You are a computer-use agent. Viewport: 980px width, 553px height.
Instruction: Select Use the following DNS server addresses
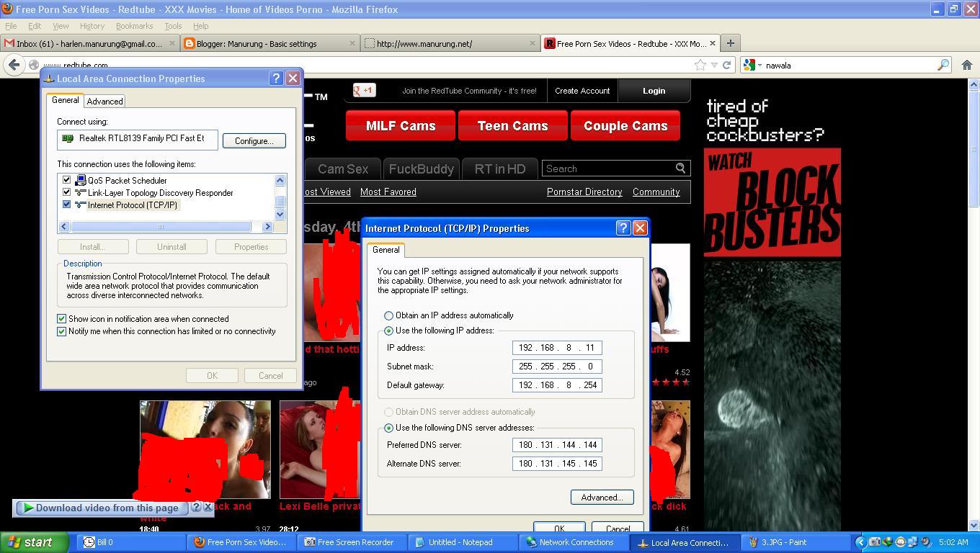(x=389, y=428)
